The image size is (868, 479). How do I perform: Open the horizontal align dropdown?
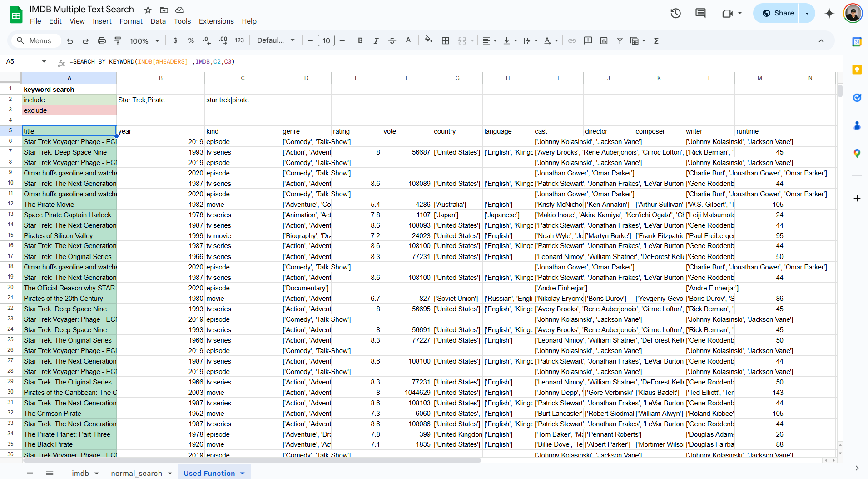[489, 41]
